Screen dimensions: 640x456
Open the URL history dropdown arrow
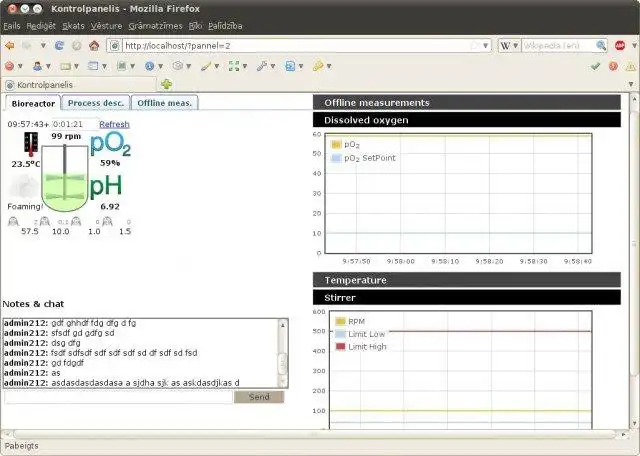[x=485, y=46]
